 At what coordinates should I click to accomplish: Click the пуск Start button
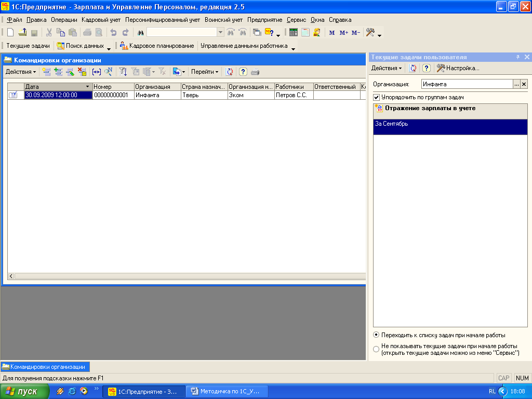click(24, 391)
